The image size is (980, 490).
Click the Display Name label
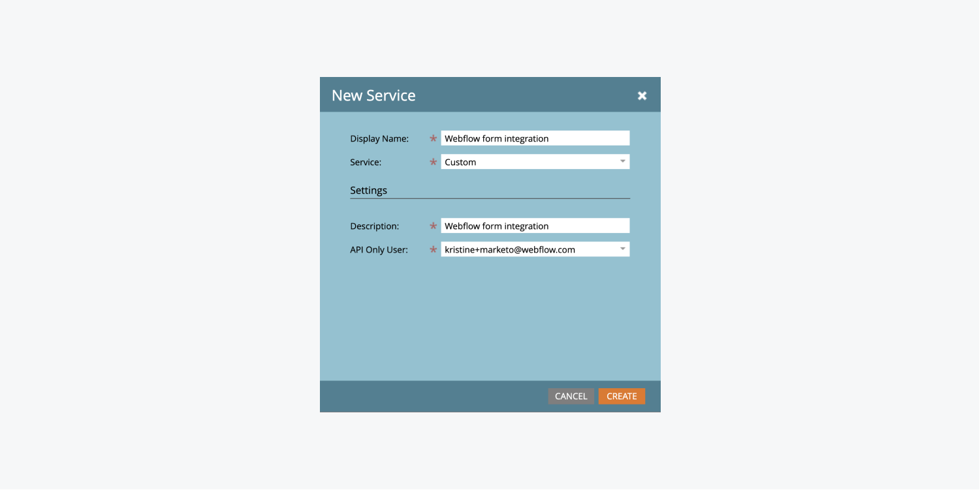(379, 138)
